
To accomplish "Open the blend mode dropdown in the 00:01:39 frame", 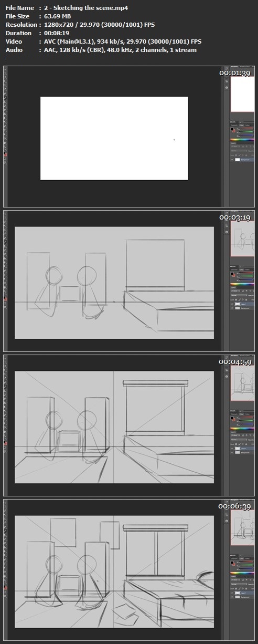I will coord(239,151).
